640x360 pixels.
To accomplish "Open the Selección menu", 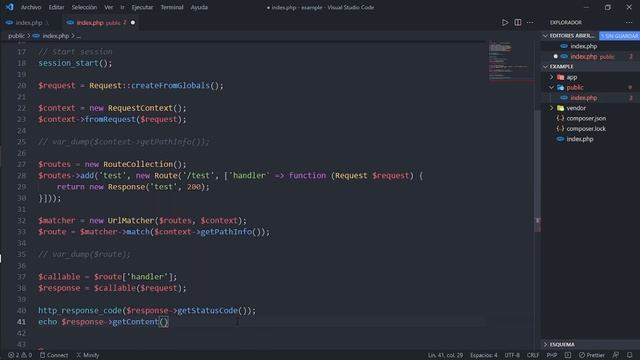I will pyautogui.click(x=84, y=7).
